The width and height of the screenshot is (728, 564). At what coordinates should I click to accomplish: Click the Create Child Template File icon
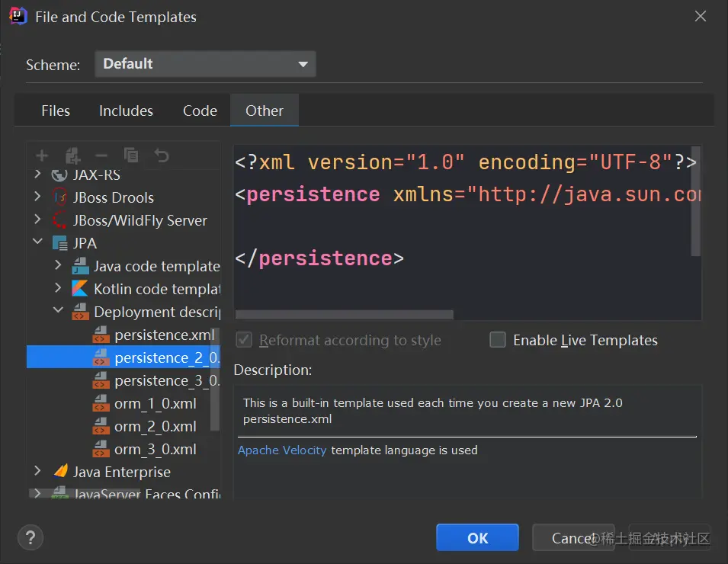click(73, 155)
